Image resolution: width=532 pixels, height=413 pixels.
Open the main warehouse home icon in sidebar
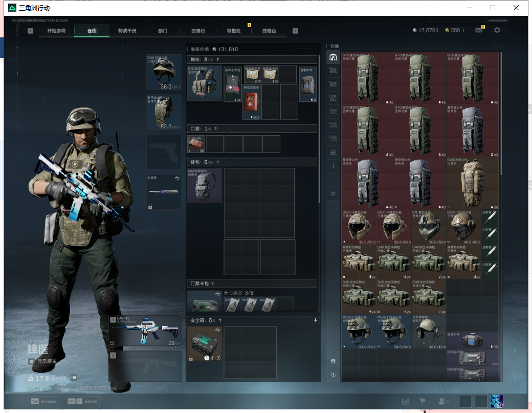[333, 57]
